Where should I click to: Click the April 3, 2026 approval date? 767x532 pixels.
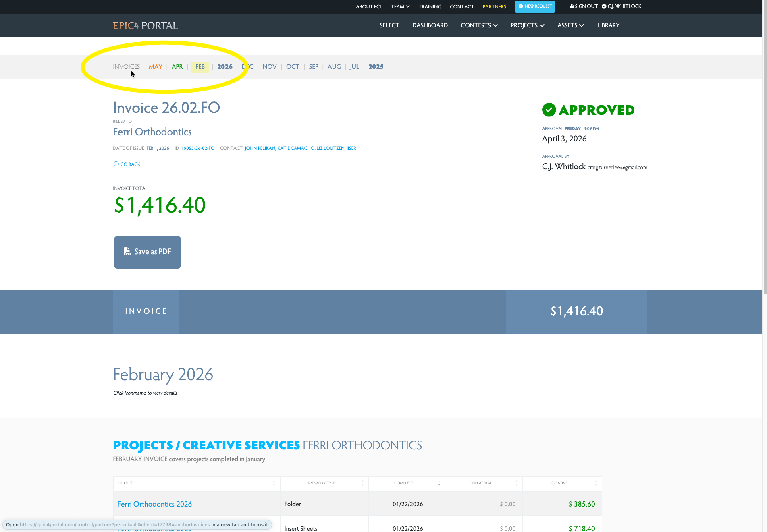564,139
